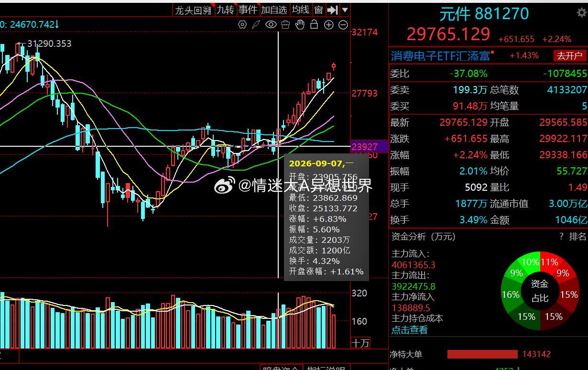This screenshot has height=370, width=588.
Task: Click the 金额 value 1046亿
Action: tap(571, 220)
